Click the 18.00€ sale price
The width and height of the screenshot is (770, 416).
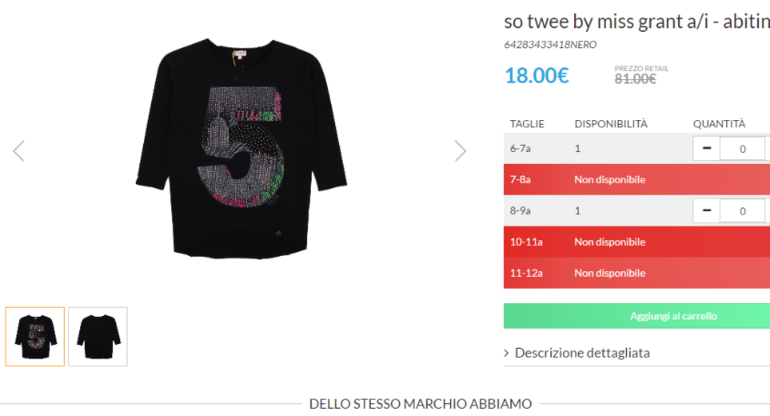(537, 76)
